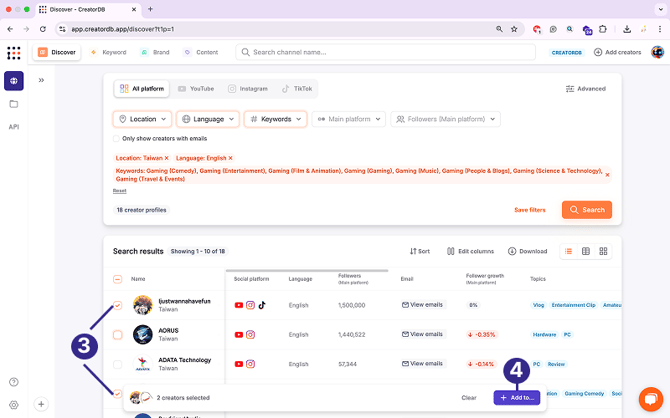
Task: Click Clear in the selection bar
Action: click(469, 398)
